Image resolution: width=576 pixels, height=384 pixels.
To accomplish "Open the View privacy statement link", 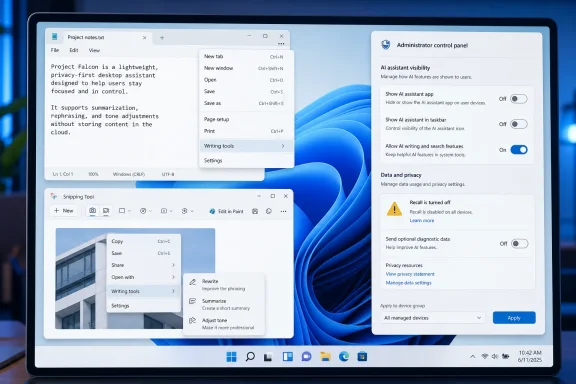I will point(410,274).
